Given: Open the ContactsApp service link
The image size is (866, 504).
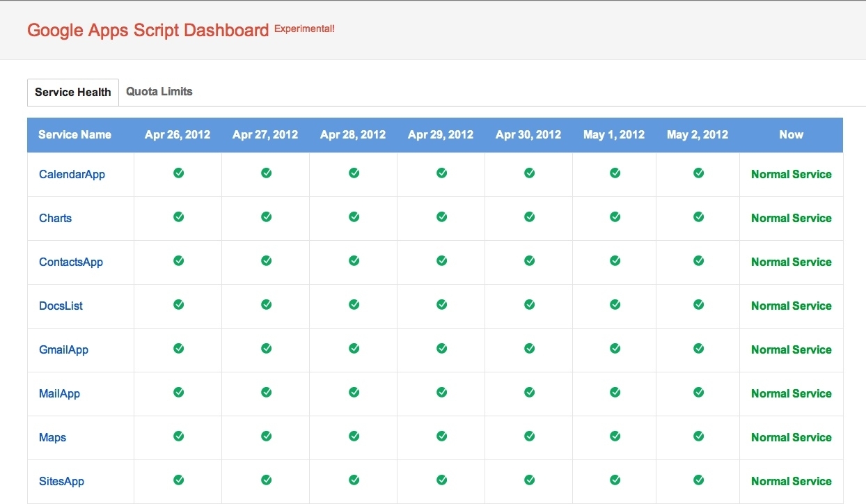Looking at the screenshot, I should 71,262.
